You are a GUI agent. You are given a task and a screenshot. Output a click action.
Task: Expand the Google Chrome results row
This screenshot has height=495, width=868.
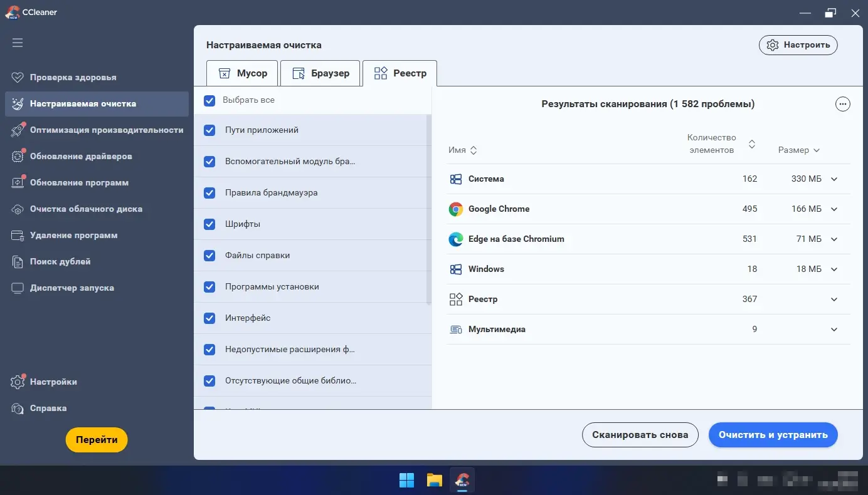point(834,209)
